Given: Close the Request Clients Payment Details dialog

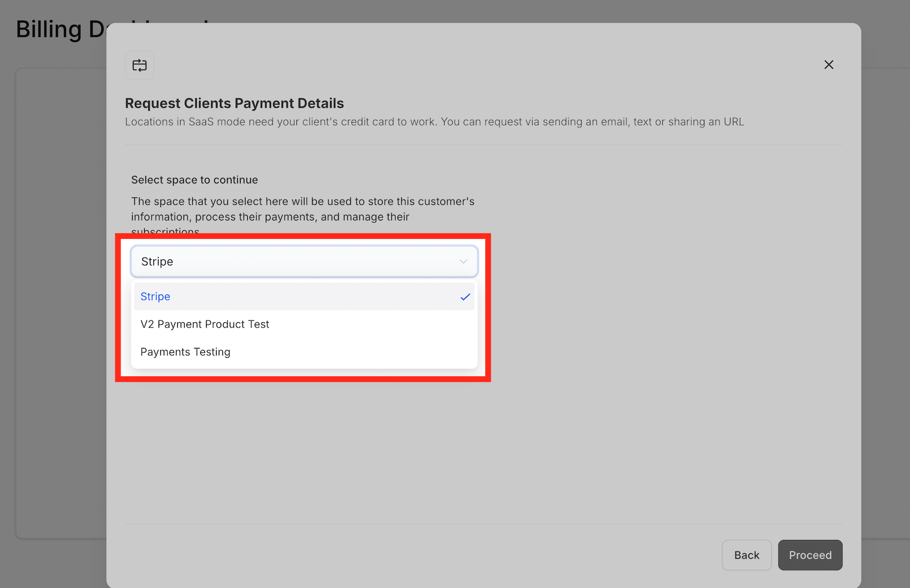Looking at the screenshot, I should click(x=828, y=65).
